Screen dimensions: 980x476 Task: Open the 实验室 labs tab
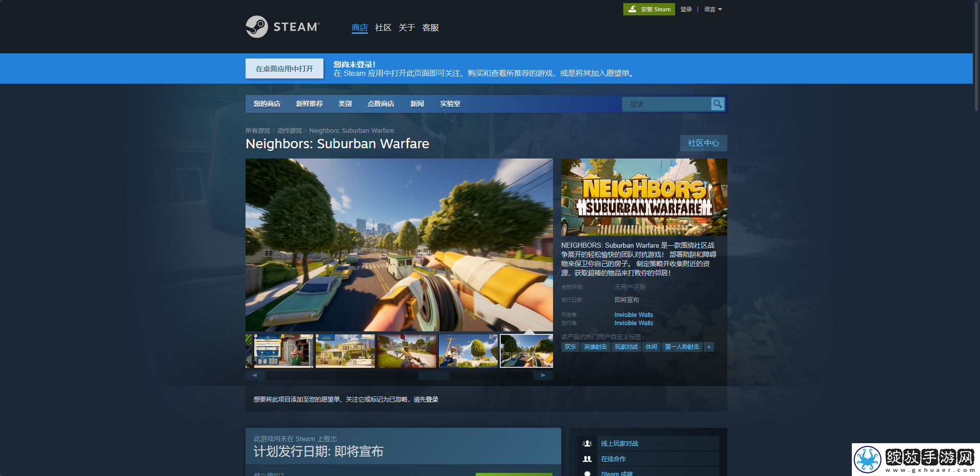[450, 104]
